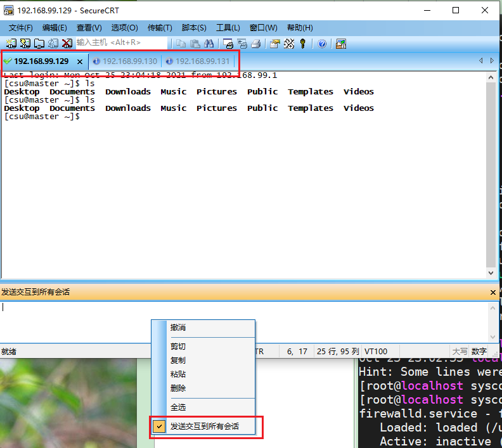Click the terminal vertical scrollbar track

tap(491, 175)
